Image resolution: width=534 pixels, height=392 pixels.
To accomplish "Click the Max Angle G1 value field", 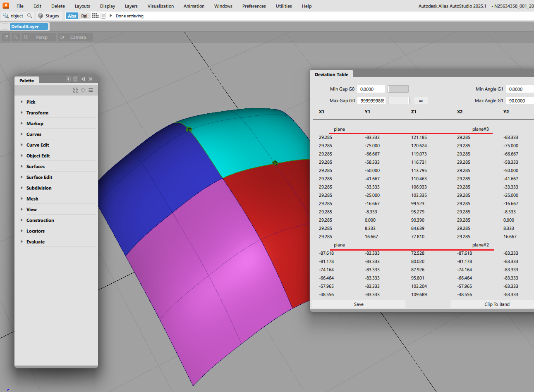I will pos(520,100).
